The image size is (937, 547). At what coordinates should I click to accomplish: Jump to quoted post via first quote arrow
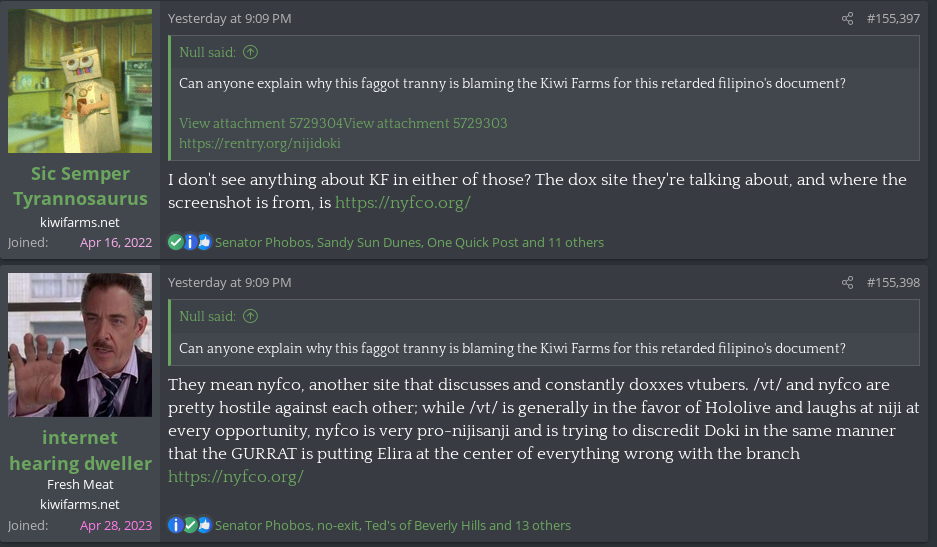[250, 53]
